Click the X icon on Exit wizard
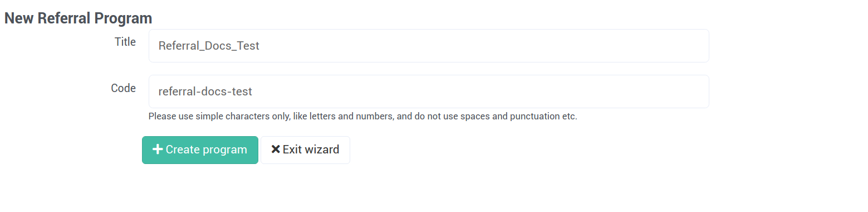Screen dimensions: 868x212 pos(276,150)
